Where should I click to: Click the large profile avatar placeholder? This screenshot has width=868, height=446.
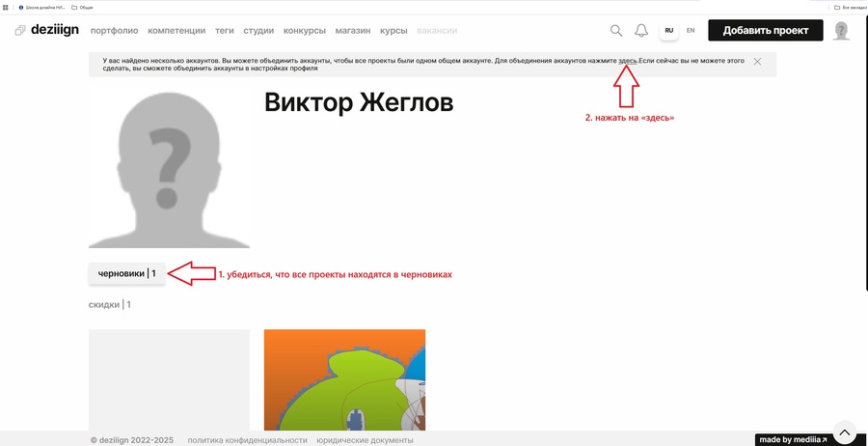169,167
